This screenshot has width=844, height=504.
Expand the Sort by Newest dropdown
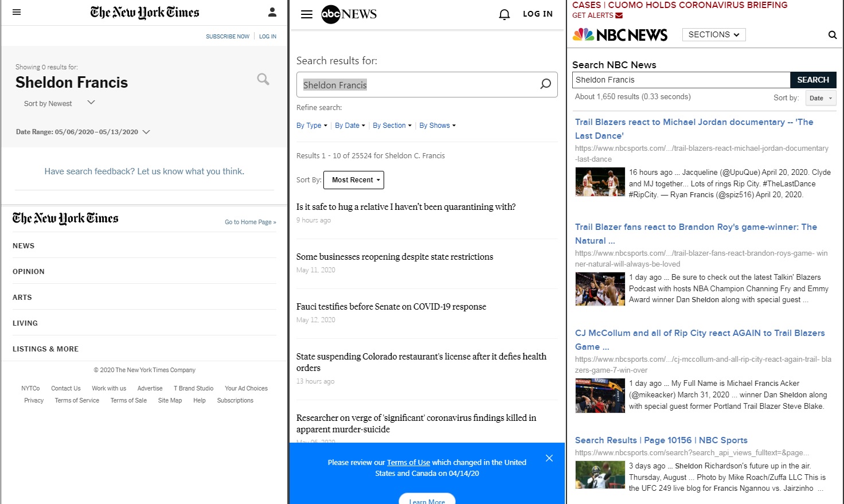pyautogui.click(x=59, y=103)
